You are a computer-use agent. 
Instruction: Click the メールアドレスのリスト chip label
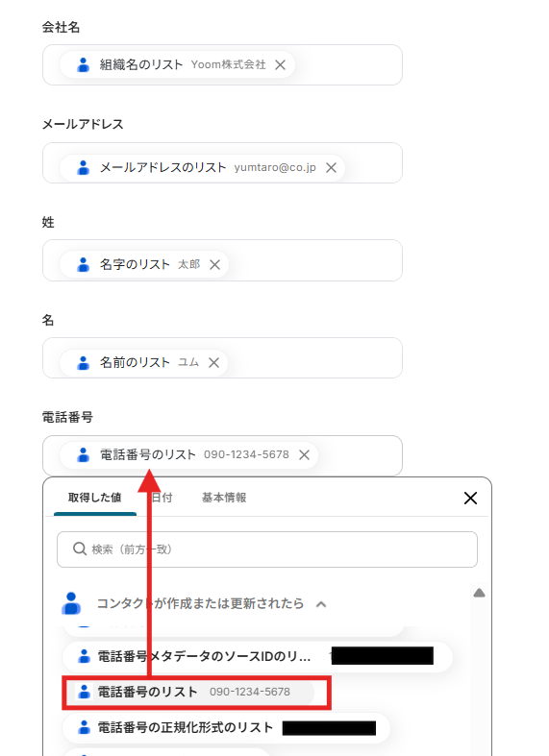(x=162, y=168)
